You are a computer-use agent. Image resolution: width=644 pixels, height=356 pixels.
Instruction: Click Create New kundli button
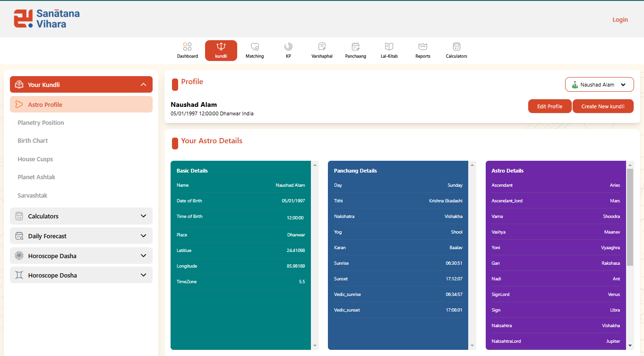coord(603,106)
